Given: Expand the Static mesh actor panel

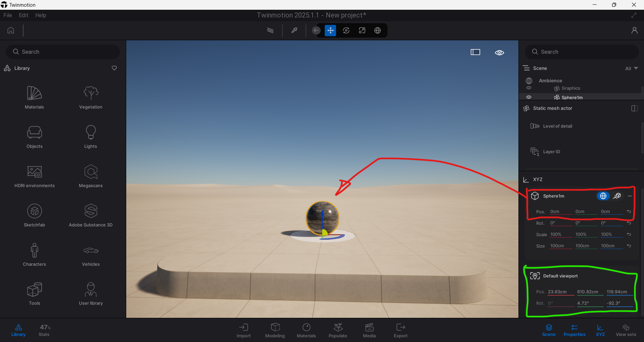Looking at the screenshot, I should (634, 108).
